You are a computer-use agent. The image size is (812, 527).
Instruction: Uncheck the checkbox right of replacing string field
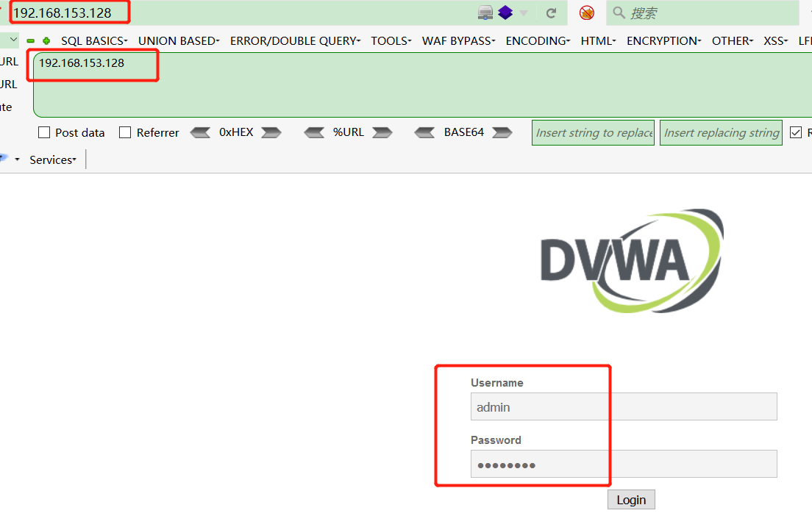tap(796, 132)
